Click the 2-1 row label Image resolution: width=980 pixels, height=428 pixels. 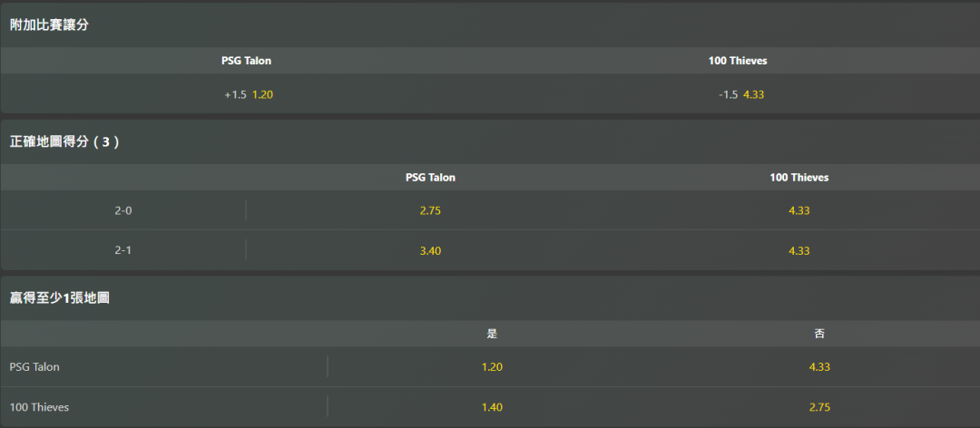[x=123, y=250]
